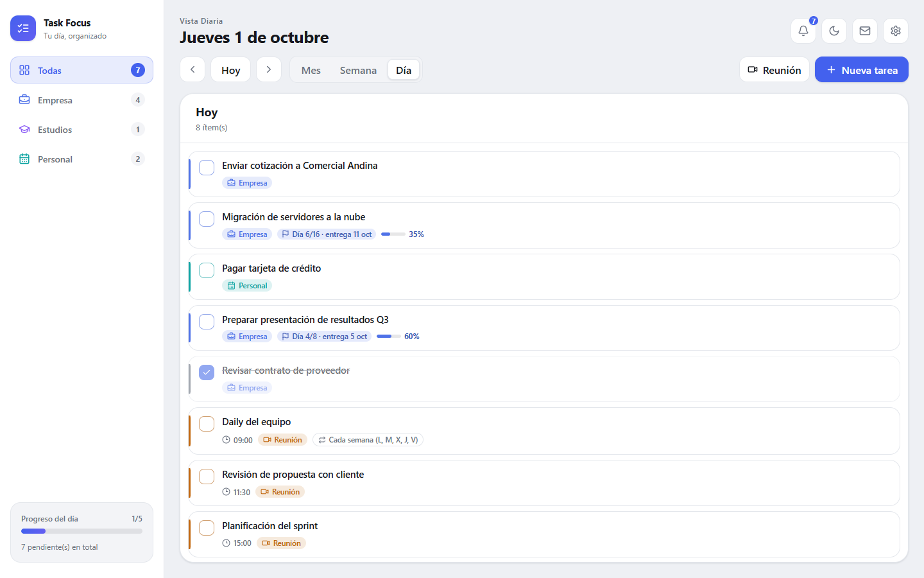Viewport: 924px width, 578px height.
Task: Click the flag icon on Día 6/16 badge
Action: (x=286, y=234)
